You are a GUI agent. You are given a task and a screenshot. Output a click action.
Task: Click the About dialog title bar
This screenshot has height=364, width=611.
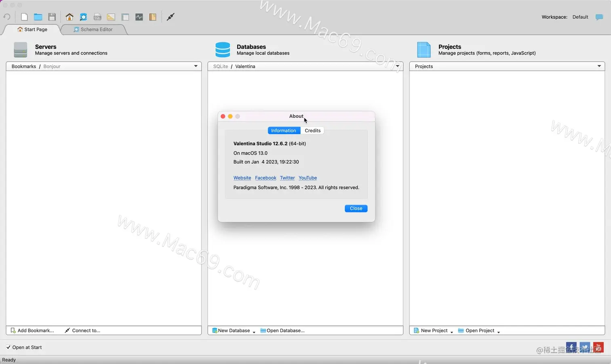pyautogui.click(x=296, y=116)
